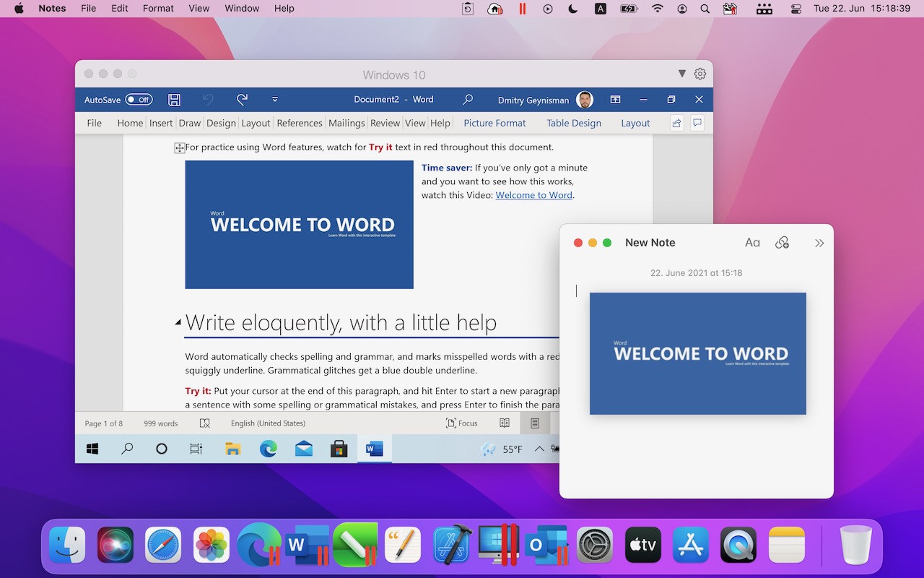Open the References ribbon tab

pyautogui.click(x=299, y=123)
